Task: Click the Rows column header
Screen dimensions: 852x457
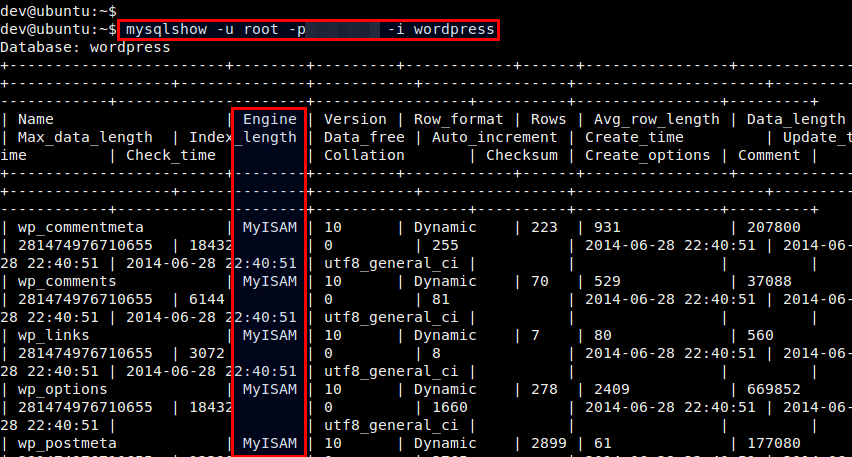Action: (x=548, y=119)
